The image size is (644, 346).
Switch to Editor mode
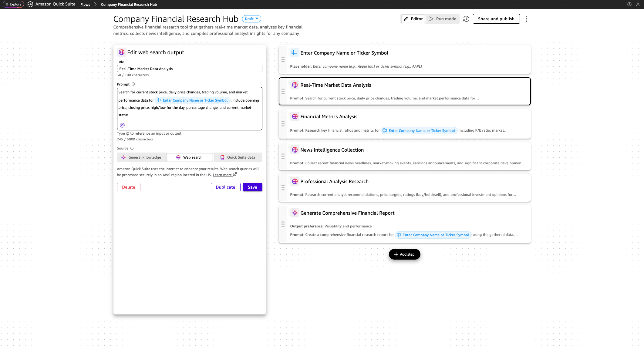pyautogui.click(x=413, y=19)
